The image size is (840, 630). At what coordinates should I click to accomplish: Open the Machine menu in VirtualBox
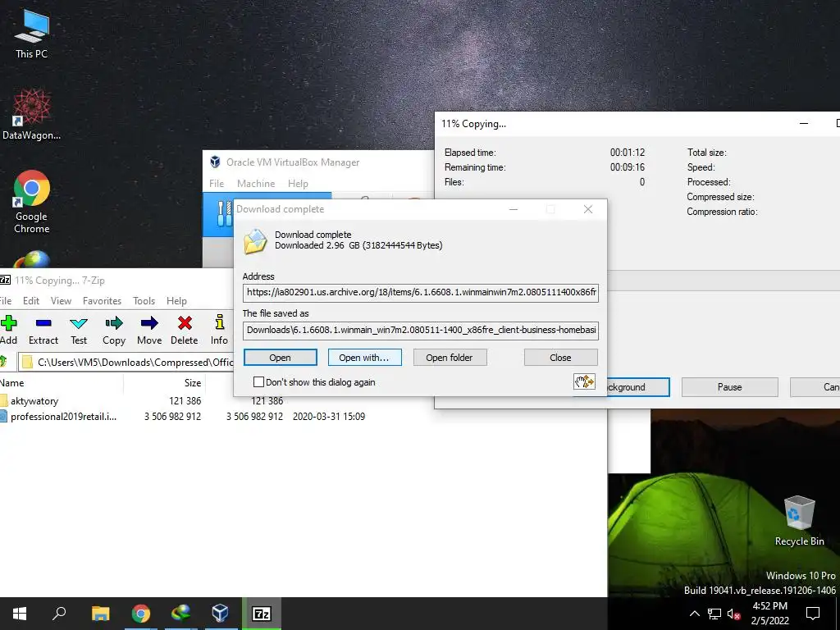click(256, 183)
